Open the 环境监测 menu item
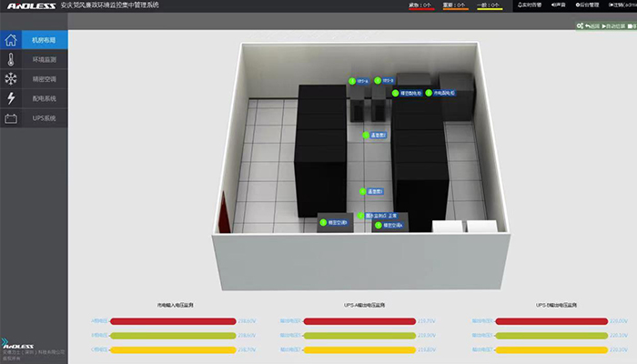 tap(44, 60)
